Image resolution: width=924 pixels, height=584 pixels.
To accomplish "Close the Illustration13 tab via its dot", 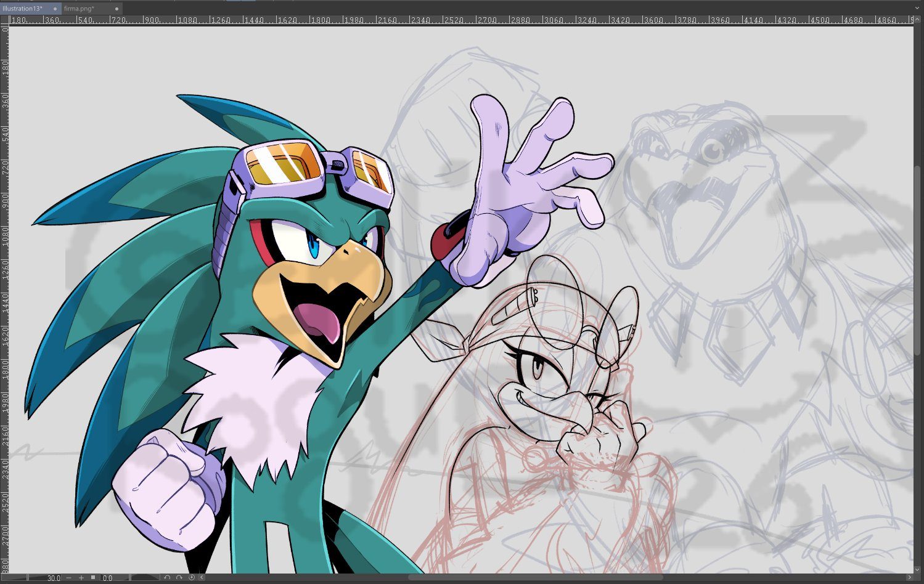I will (x=55, y=9).
